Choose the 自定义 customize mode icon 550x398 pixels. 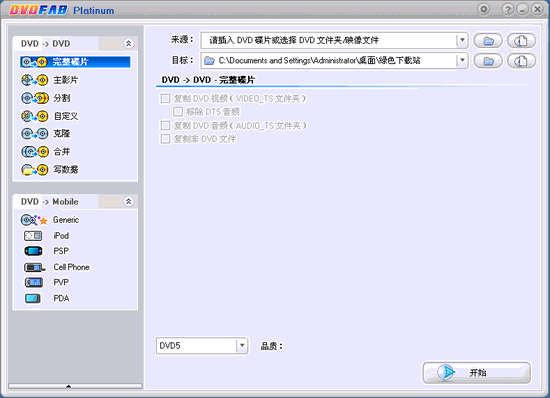tap(34, 116)
